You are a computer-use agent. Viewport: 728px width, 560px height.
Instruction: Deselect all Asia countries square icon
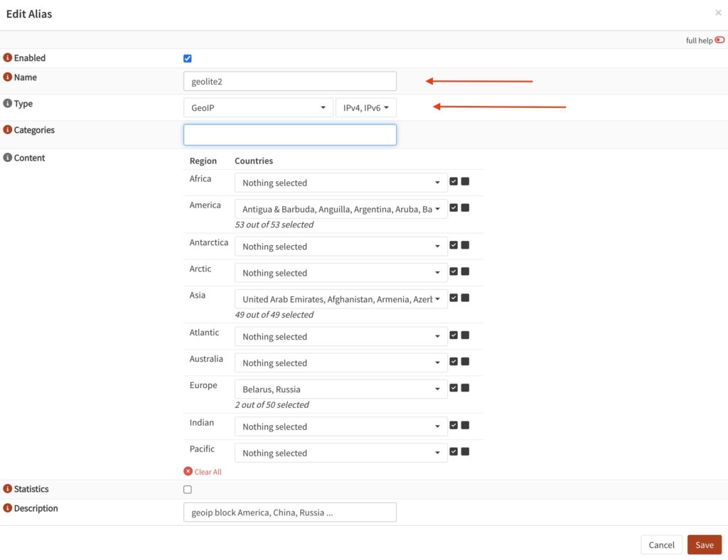pyautogui.click(x=465, y=298)
